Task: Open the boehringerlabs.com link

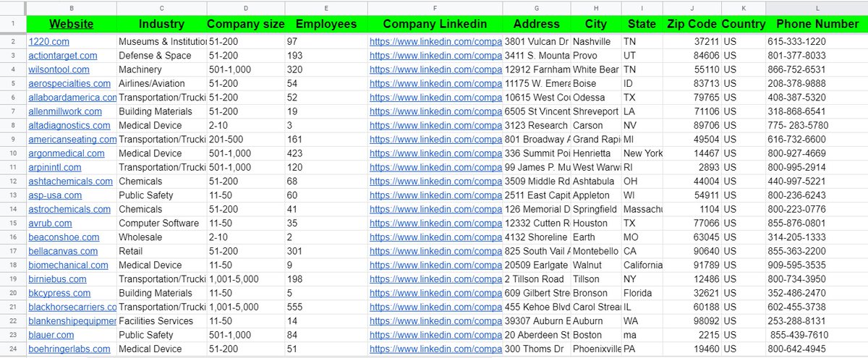Action: point(69,349)
